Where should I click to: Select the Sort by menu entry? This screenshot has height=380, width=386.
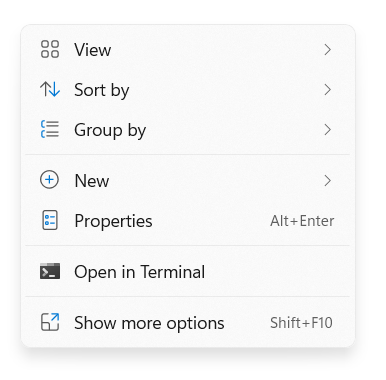click(x=188, y=90)
